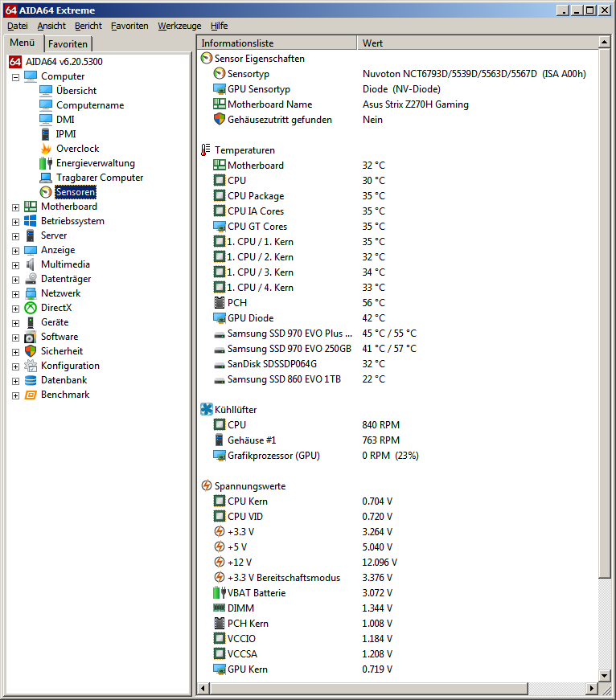Select the Motherboard Name row
Image resolution: width=616 pixels, height=700 pixels.
(397, 104)
